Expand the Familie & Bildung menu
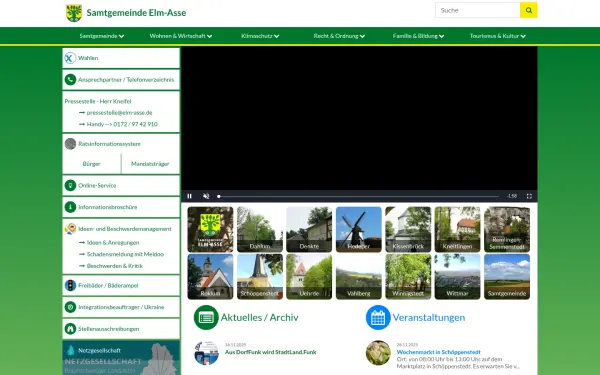 tap(418, 36)
